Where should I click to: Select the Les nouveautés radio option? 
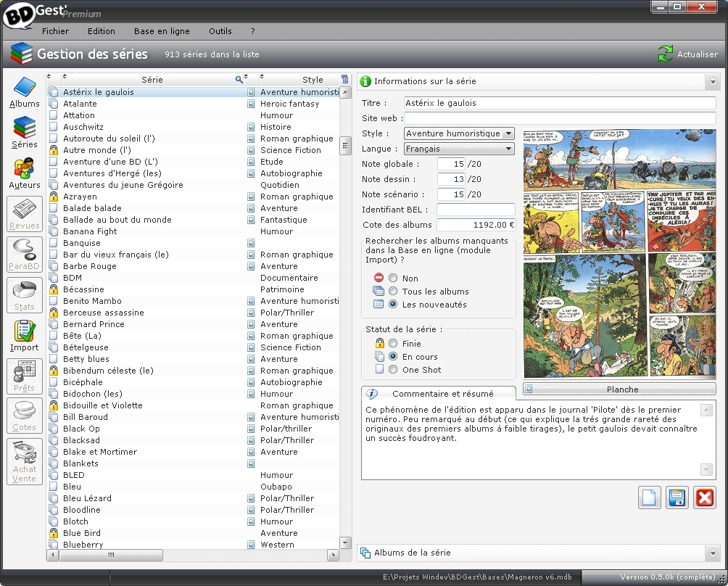[x=393, y=304]
